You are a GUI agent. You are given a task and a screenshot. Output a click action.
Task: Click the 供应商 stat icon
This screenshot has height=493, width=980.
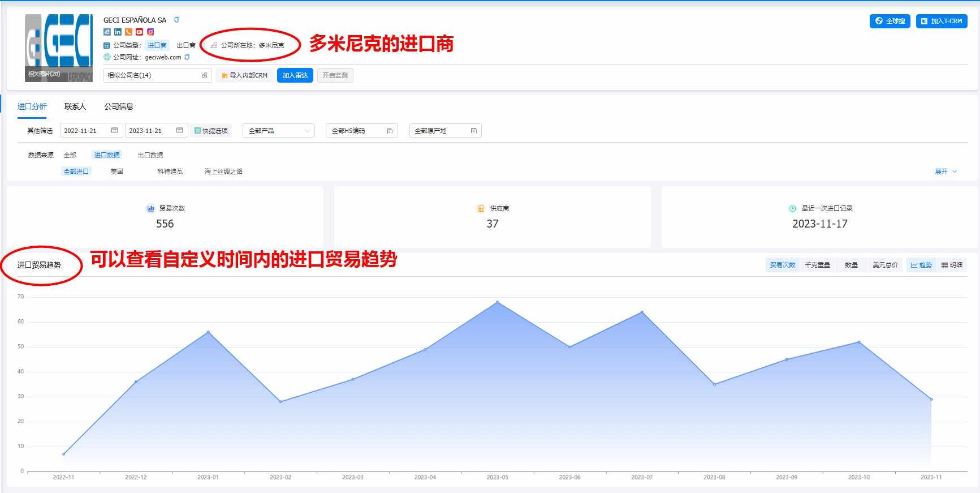click(x=481, y=208)
